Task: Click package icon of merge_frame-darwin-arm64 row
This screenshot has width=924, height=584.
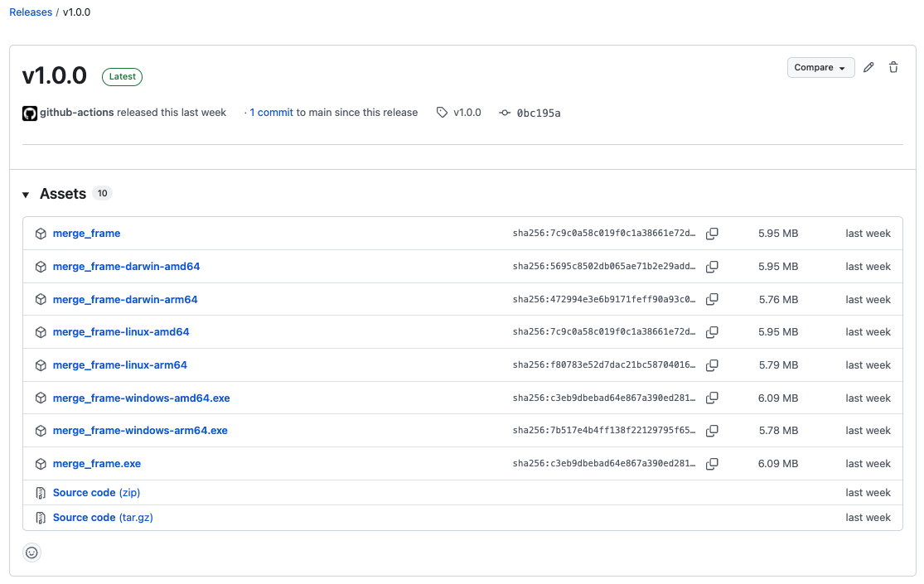Action: (x=41, y=299)
